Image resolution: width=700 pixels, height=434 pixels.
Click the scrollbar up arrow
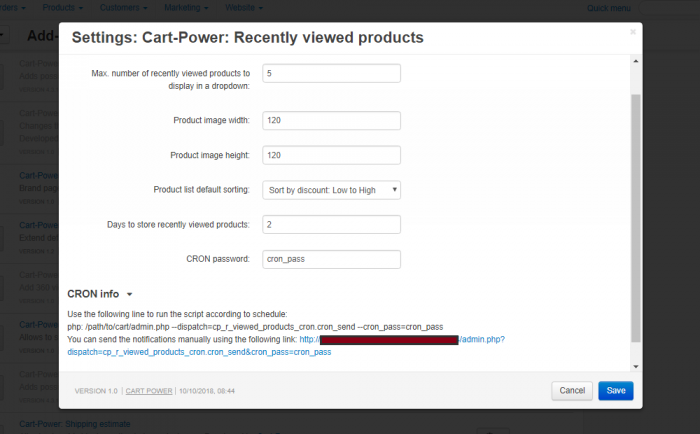(636, 61)
